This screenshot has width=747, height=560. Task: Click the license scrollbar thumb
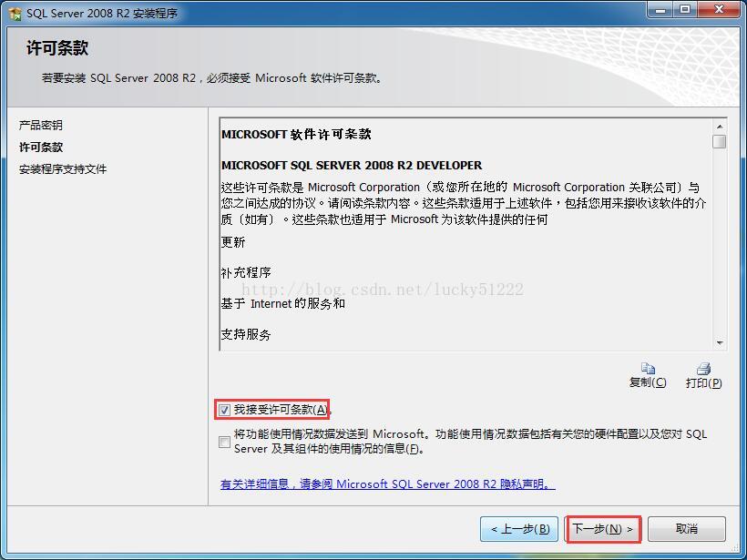pos(720,141)
